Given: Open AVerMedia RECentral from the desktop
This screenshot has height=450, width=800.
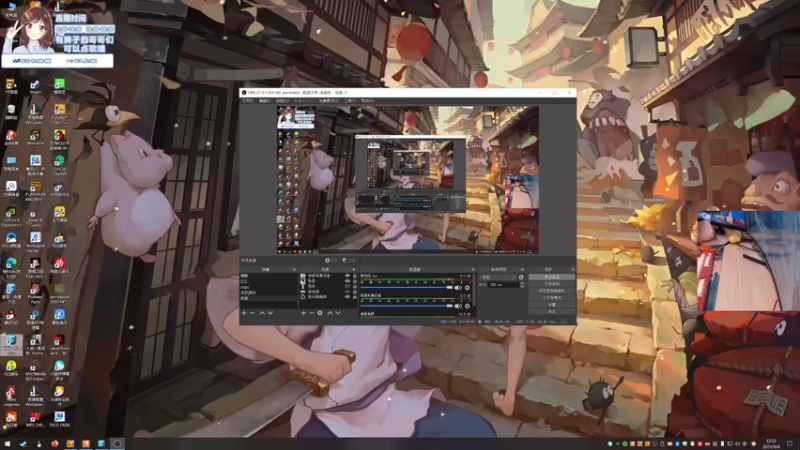Looking at the screenshot, I should point(35,369).
